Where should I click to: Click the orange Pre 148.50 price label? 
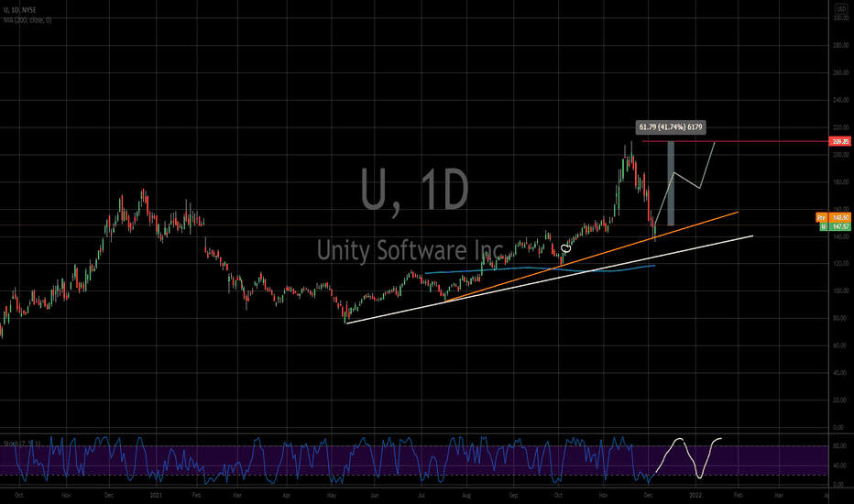(833, 217)
